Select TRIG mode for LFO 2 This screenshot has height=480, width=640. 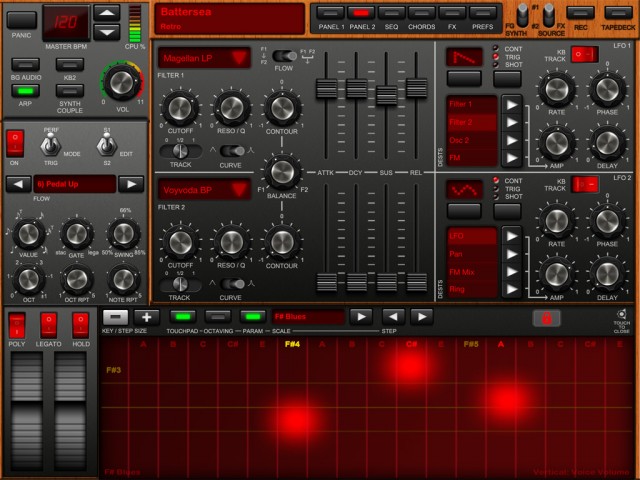[497, 190]
